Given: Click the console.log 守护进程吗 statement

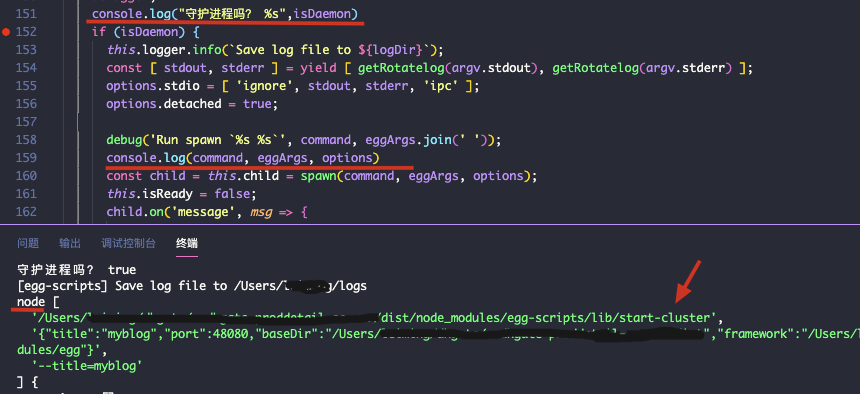Looking at the screenshot, I should [x=225, y=14].
